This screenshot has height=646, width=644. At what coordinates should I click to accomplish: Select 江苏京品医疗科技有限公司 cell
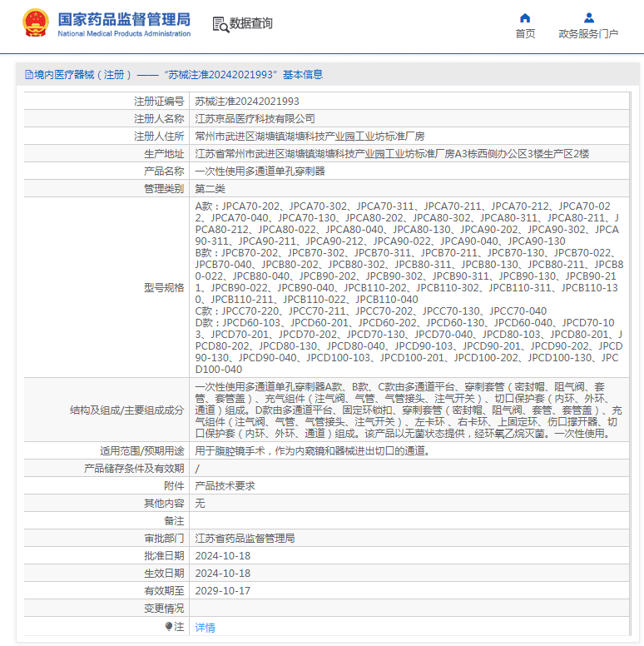pyautogui.click(x=255, y=119)
